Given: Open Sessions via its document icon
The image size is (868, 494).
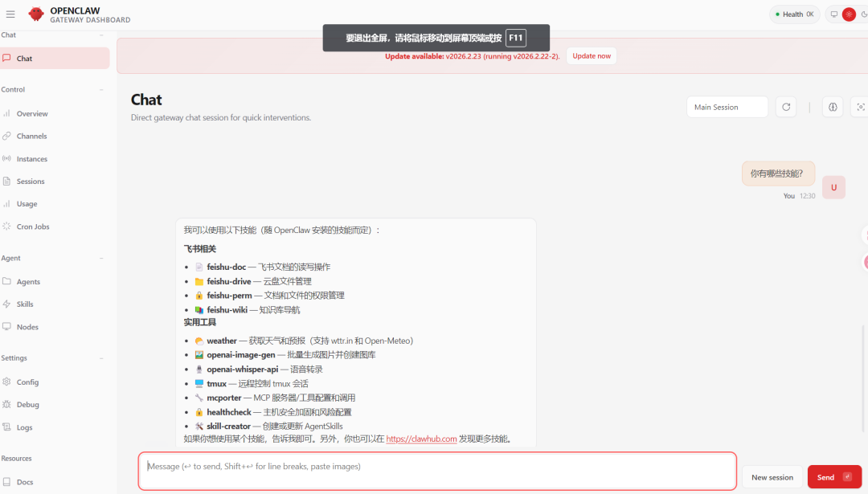Looking at the screenshot, I should (6, 182).
